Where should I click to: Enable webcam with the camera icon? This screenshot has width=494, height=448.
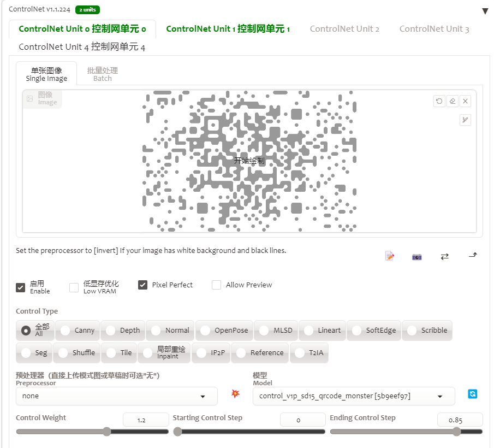[x=417, y=257]
